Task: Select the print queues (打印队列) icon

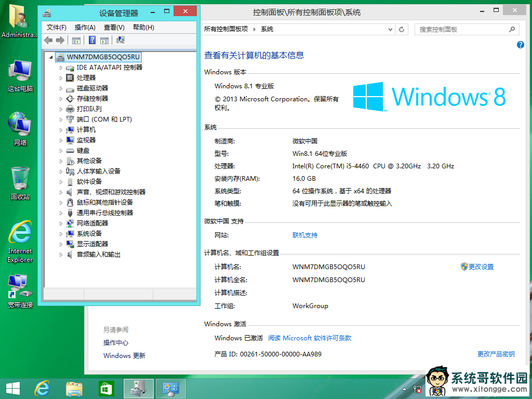Action: pos(70,109)
